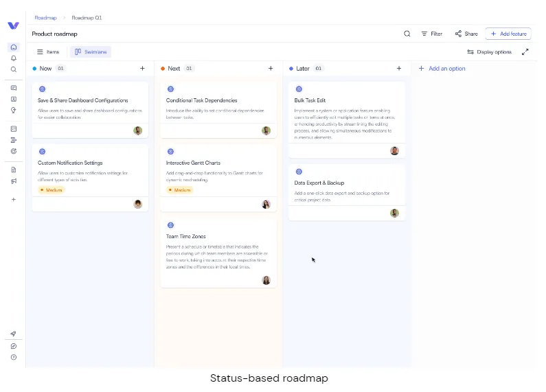Click assignee avatar on Custom Notification Settings card

[x=138, y=204]
